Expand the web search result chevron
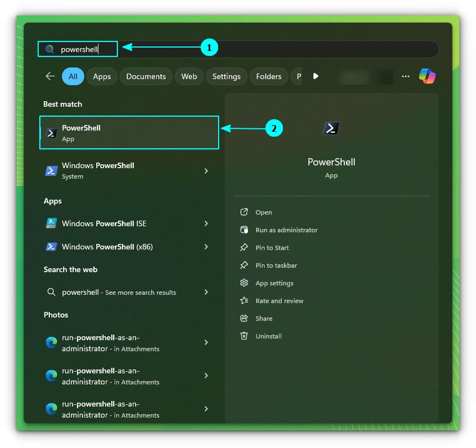Screen dimensions: 476x448 [x=206, y=292]
